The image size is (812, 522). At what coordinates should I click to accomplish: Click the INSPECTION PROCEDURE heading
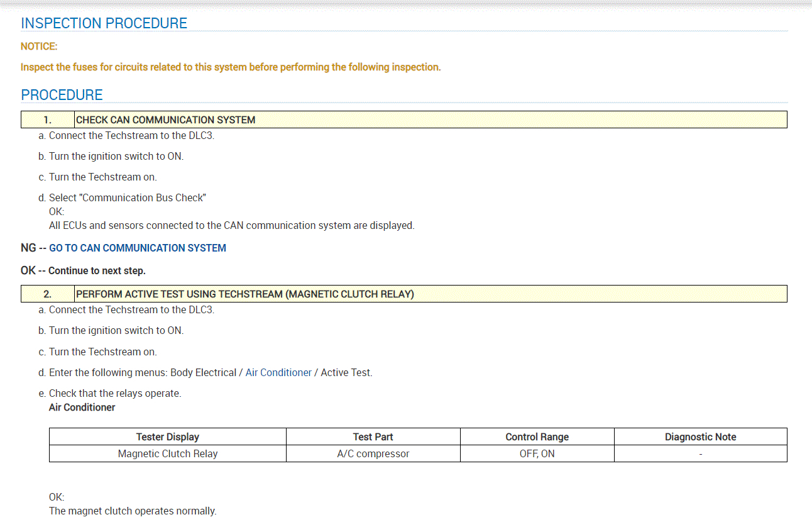(x=104, y=23)
